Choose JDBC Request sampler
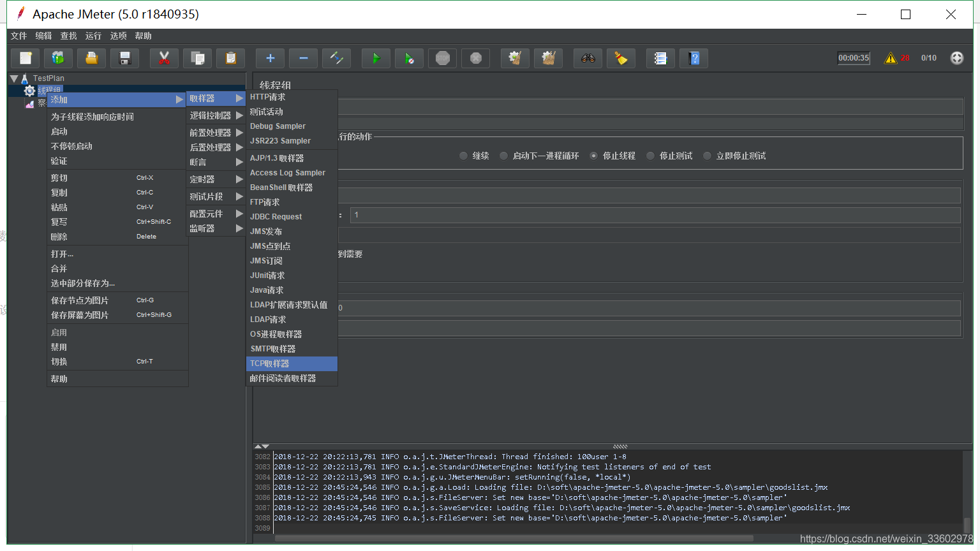Viewport: 980px width, 551px height. pos(292,217)
